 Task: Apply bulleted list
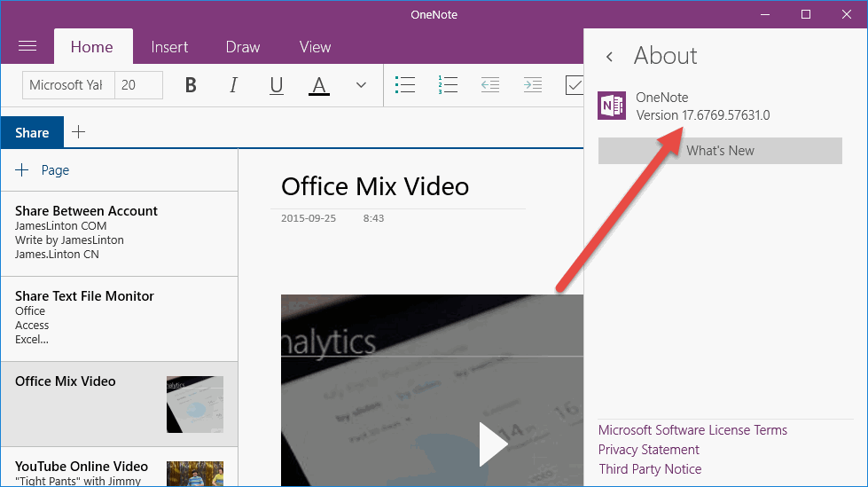point(404,85)
